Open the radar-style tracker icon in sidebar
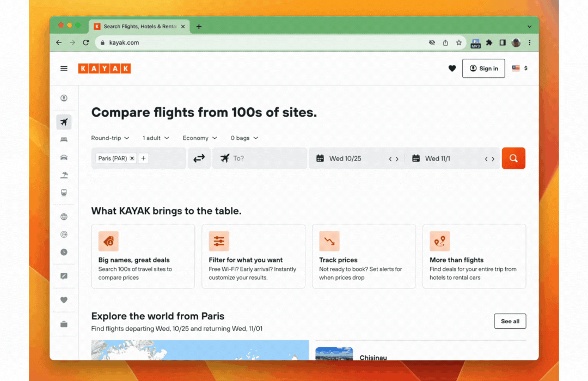The height and width of the screenshot is (381, 588). [x=64, y=235]
